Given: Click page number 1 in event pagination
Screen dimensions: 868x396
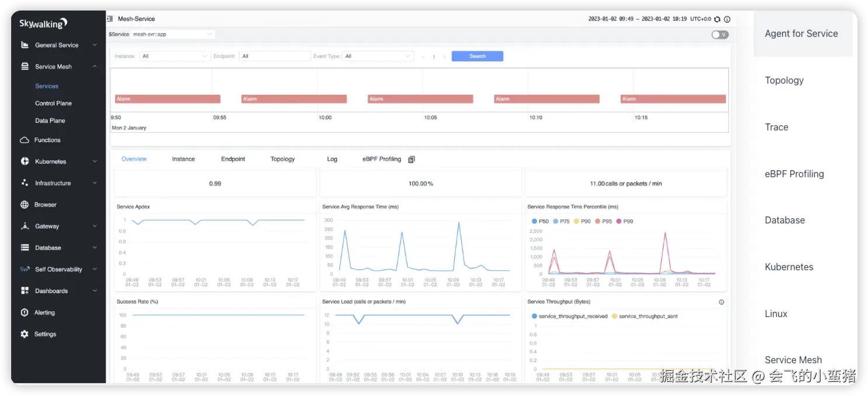Looking at the screenshot, I should 434,57.
